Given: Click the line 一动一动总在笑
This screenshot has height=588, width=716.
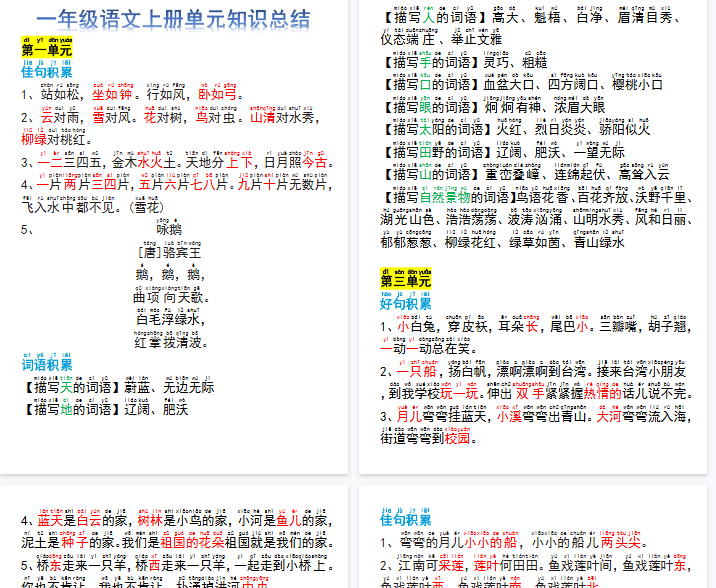Looking at the screenshot, I should coord(429,346).
